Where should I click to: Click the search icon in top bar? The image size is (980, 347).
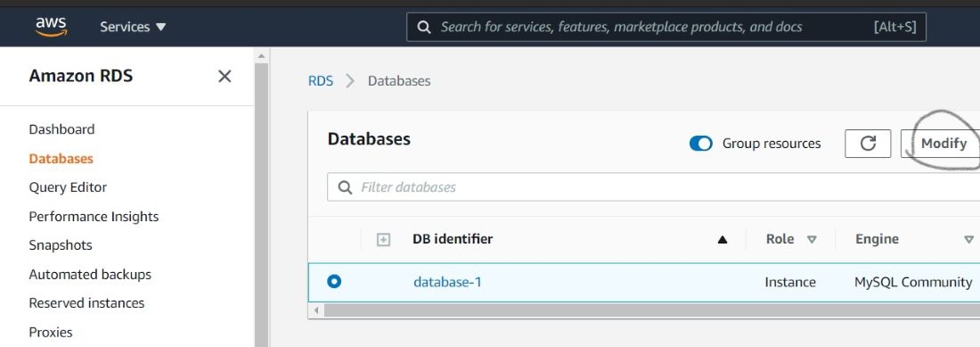[424, 27]
